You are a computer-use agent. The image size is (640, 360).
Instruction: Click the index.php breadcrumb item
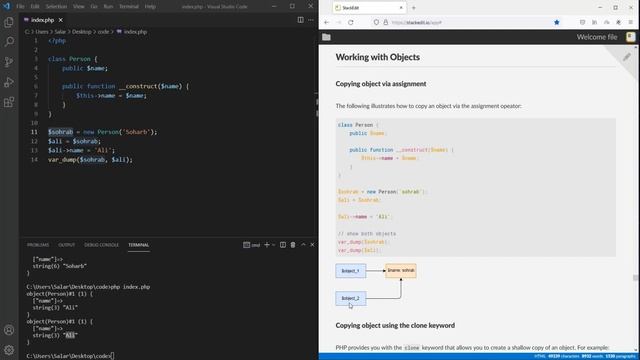tap(132, 32)
